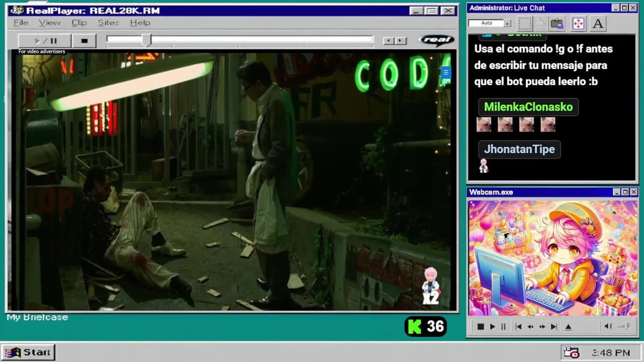Open Font settings 'A' icon in Live Chat
Screen dimensions: 644x362
[x=598, y=24]
